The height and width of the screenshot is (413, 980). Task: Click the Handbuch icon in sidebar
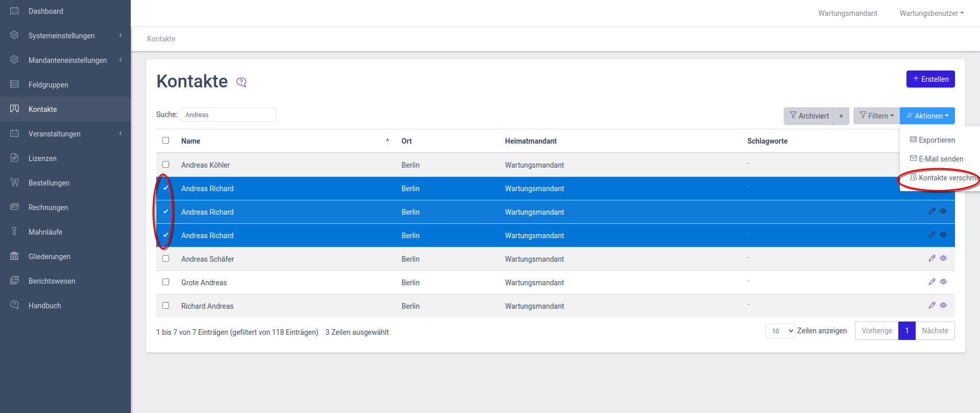(x=14, y=305)
